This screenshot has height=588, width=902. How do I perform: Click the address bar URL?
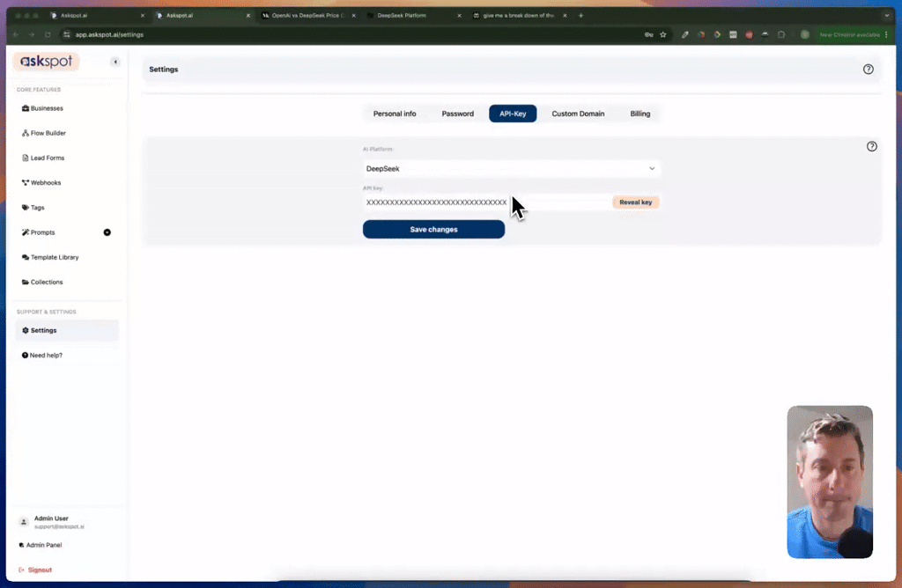pyautogui.click(x=109, y=34)
